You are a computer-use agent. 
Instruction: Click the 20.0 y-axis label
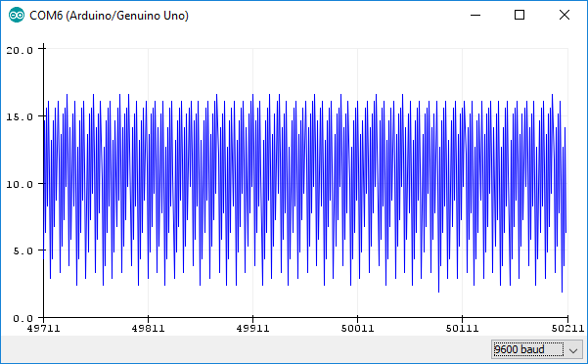coord(20,50)
